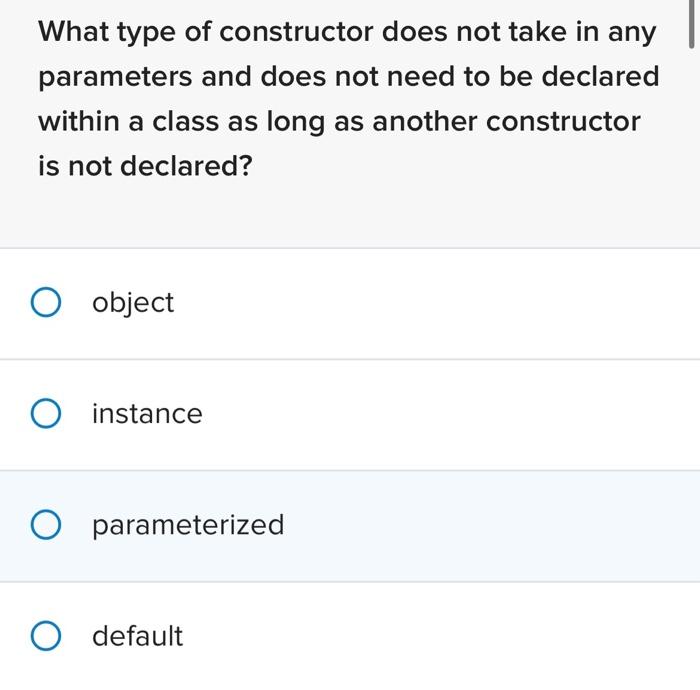Viewport: 700px width, 690px height.
Task: Click the word "constructor" in the first line
Action: click(296, 32)
